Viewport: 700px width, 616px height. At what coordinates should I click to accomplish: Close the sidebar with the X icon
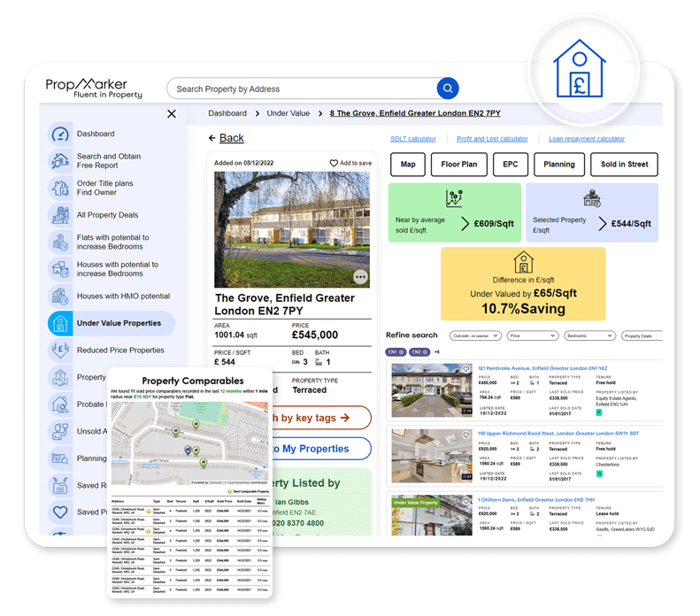[x=172, y=114]
